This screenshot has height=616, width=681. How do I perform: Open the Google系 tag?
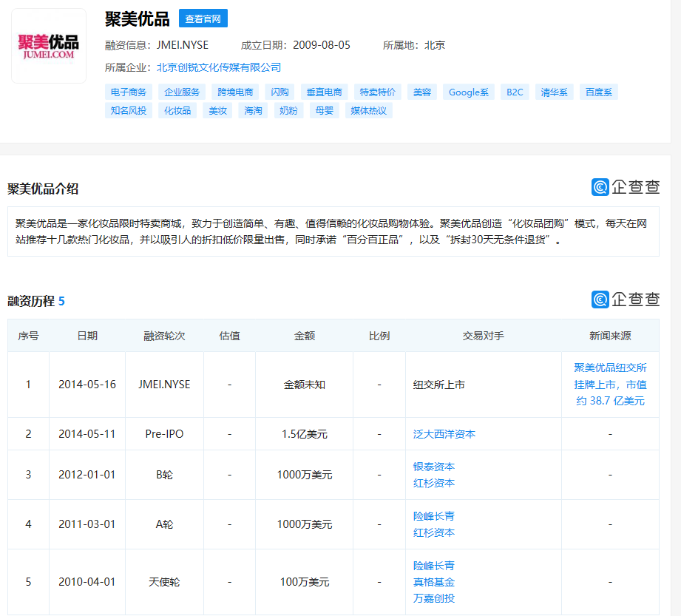469,92
